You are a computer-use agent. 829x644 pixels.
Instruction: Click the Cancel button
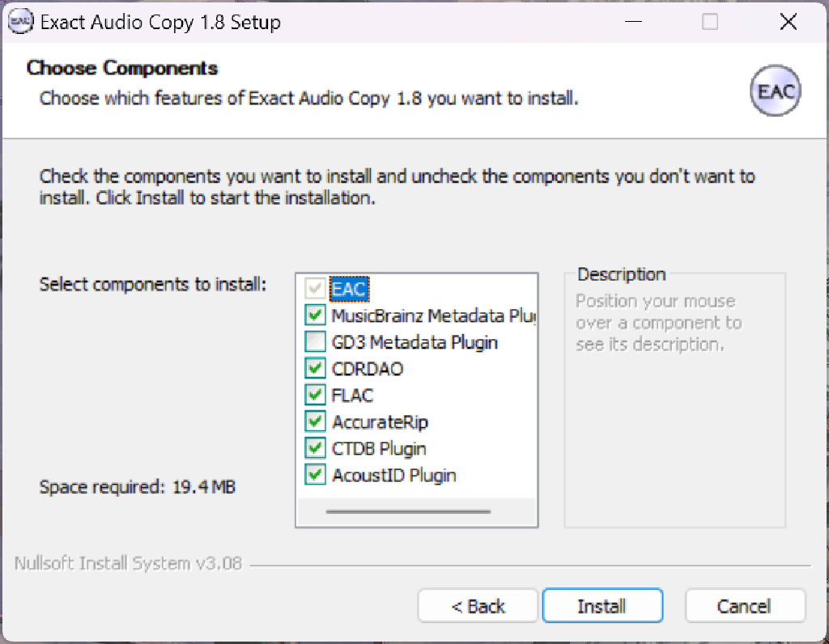(744, 605)
